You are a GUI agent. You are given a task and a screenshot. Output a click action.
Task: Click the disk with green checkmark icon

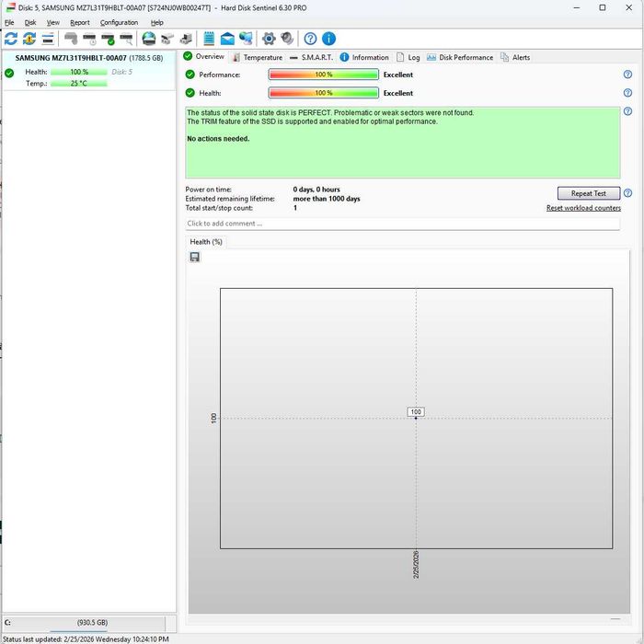[x=108, y=39]
